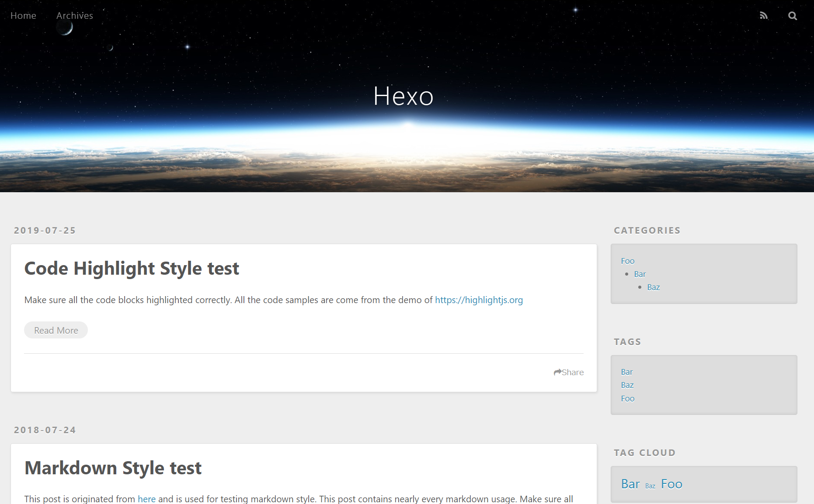Share the Code Highlight Style test post
Screen dimensions: 814x504
(x=569, y=372)
